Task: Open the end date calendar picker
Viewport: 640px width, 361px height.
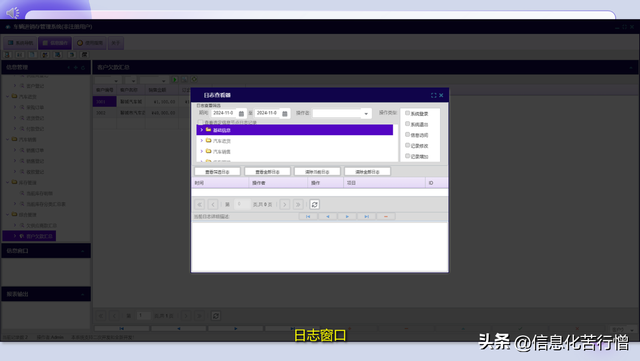Action: [285, 114]
